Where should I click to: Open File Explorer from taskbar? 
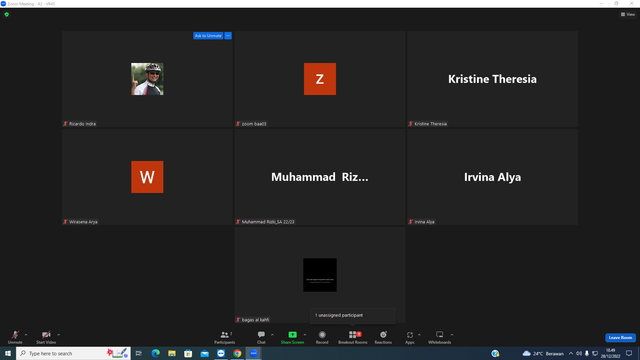tap(172, 353)
